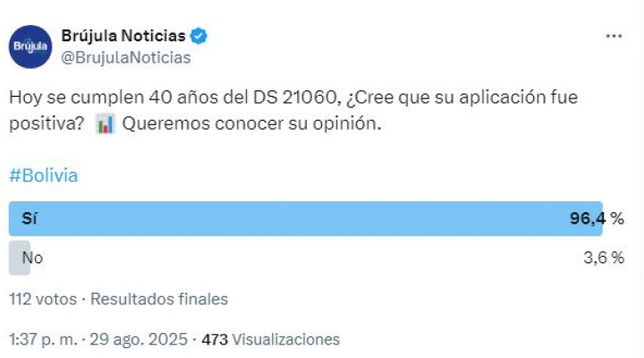The image size is (644, 358).
Task: Click the 'Queremos conocer su opinión' sentence
Action: pos(251,124)
